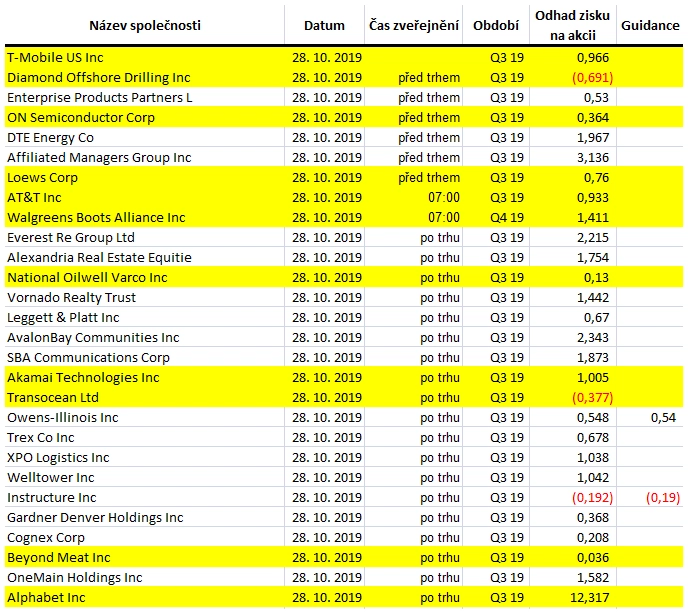Click the Walgreens release time 07:00

click(x=444, y=218)
